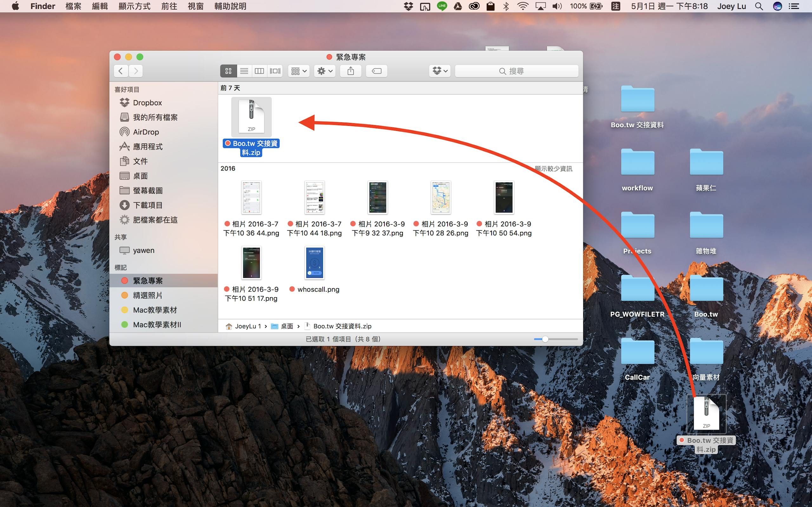Screen dimensions: 812x507
Task: Click the 搜尋 search field
Action: (516, 71)
